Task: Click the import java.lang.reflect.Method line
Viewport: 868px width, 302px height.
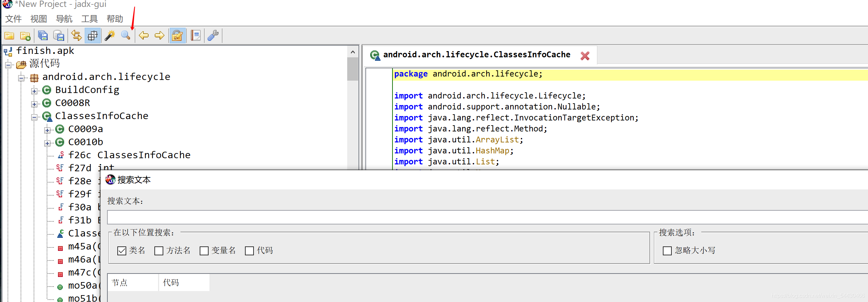Action: point(471,129)
